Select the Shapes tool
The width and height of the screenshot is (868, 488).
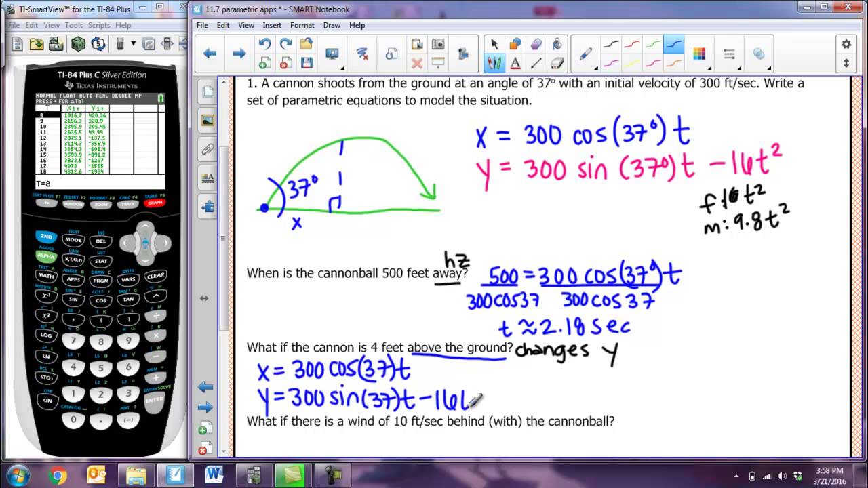click(515, 45)
